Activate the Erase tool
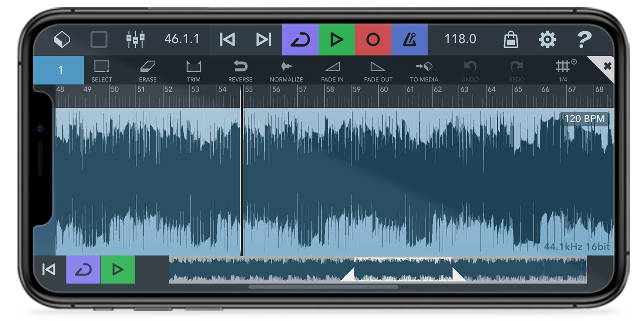 148,70
